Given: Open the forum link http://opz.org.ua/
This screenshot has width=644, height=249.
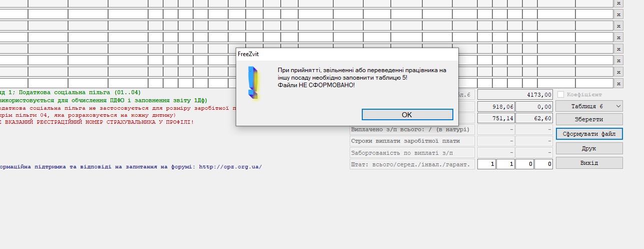Looking at the screenshot, I should pos(230,167).
